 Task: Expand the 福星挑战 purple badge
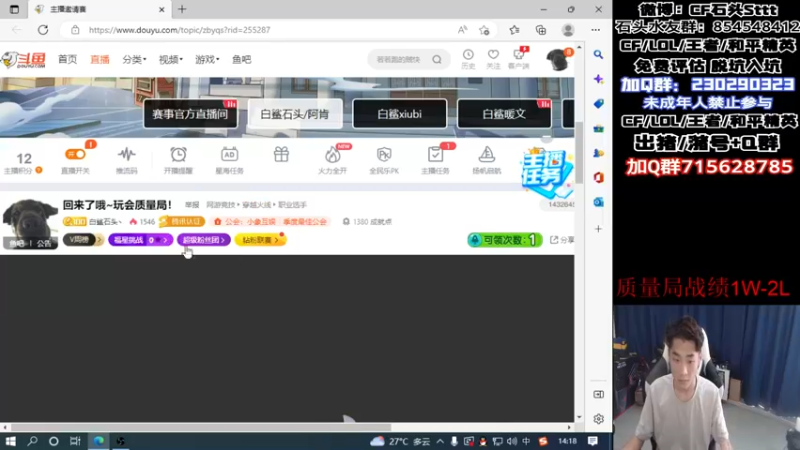click(140, 240)
